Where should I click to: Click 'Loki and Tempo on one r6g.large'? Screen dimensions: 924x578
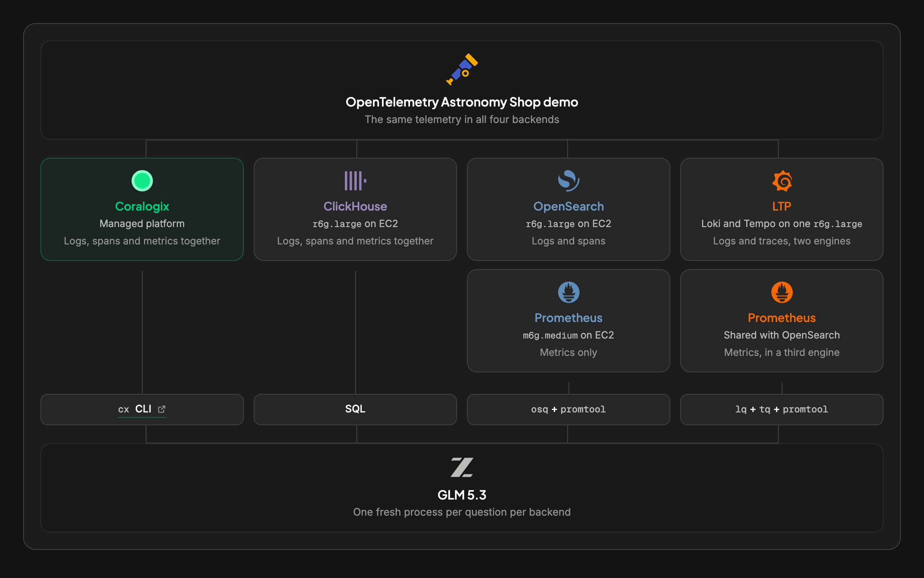pos(782,224)
